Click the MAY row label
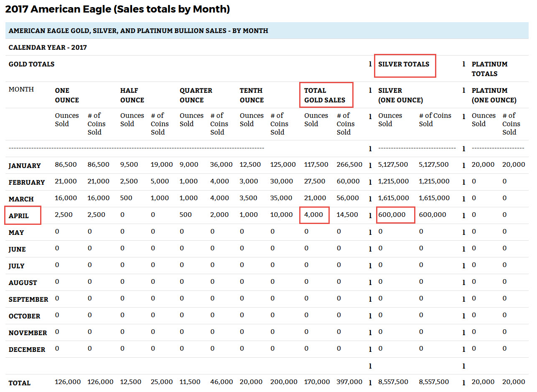This screenshot has height=392, width=537. 16,232
